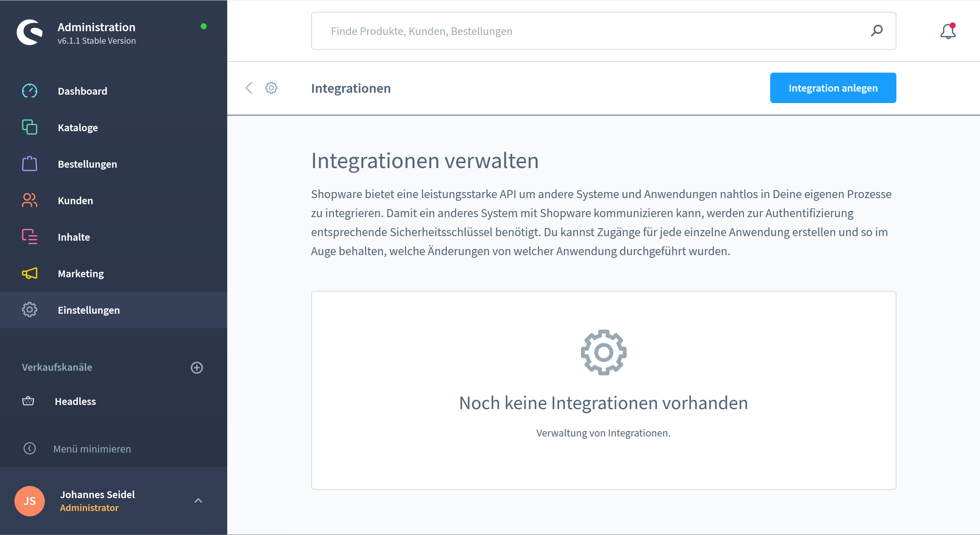Screen dimensions: 980x535
Task: Open the Einstellungen menu item
Action: (x=89, y=310)
